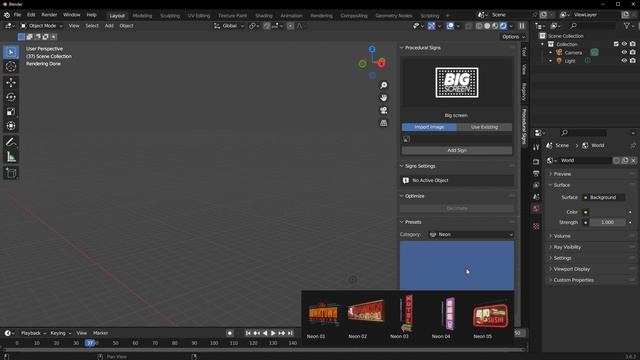Collapse the Procedural Signs panel
Image resolution: width=640 pixels, height=360 pixels.
(402, 48)
